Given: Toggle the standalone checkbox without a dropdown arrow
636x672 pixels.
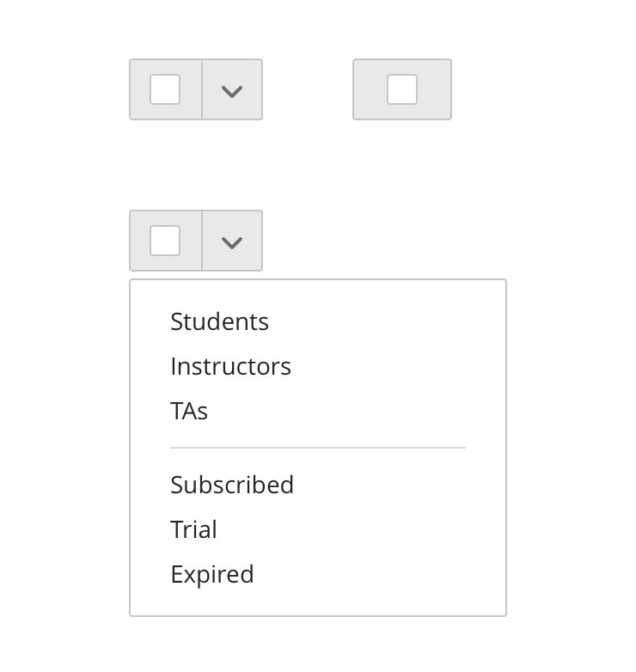Looking at the screenshot, I should (x=402, y=89).
